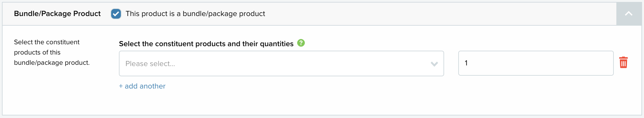Open the 'Please select...' constituent product dropdown

pyautogui.click(x=281, y=63)
